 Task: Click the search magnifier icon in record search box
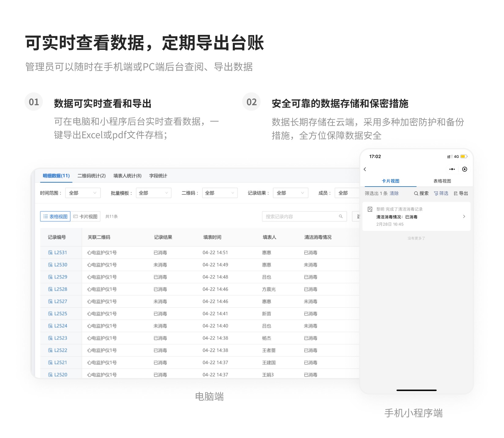[341, 217]
